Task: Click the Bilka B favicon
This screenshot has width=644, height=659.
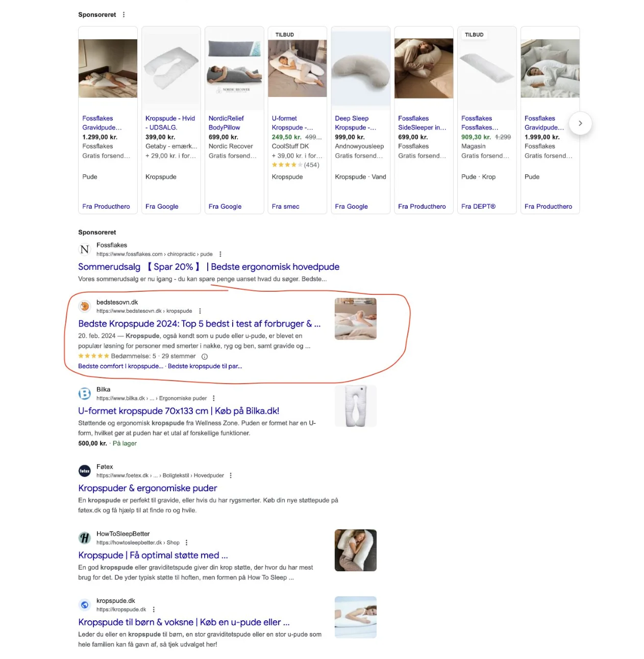Action: pos(85,394)
